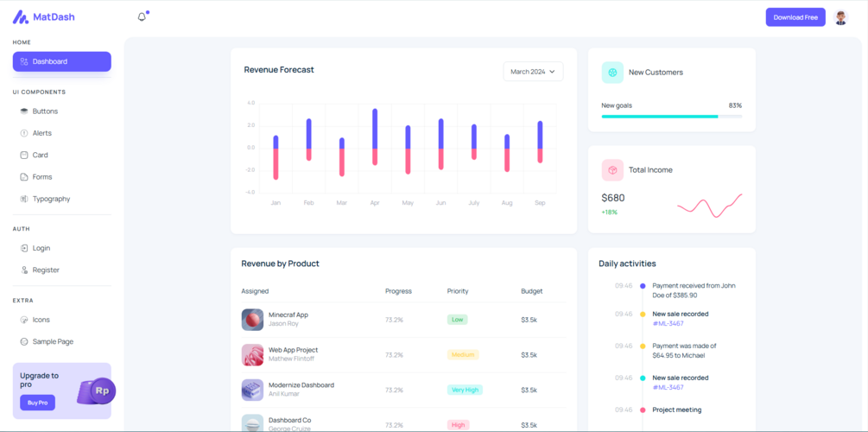Click the Download Free button
Viewport: 868px width, 432px height.
[795, 17]
